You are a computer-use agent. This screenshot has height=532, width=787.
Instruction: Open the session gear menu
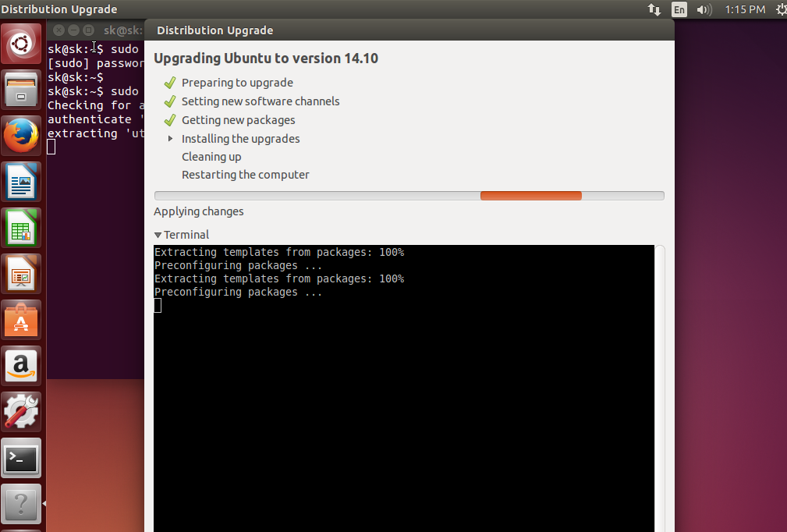782,9
